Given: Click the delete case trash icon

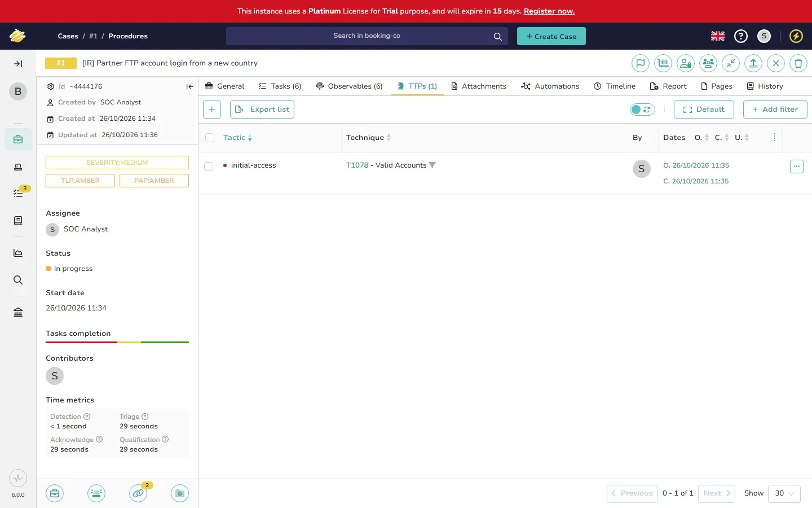Looking at the screenshot, I should (x=798, y=63).
